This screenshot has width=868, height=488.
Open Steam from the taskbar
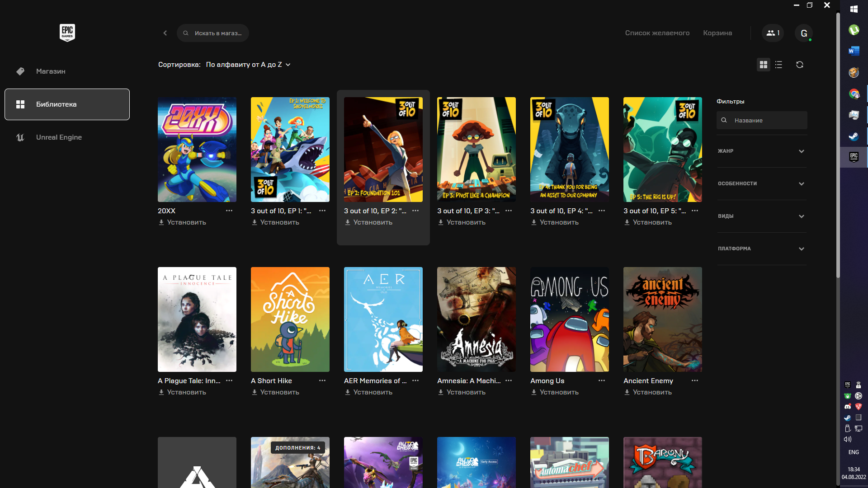[x=854, y=136]
